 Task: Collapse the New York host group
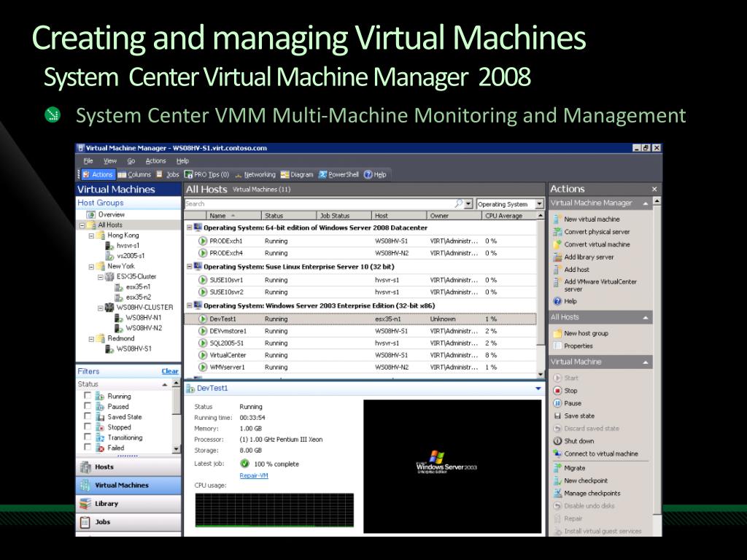(91, 267)
